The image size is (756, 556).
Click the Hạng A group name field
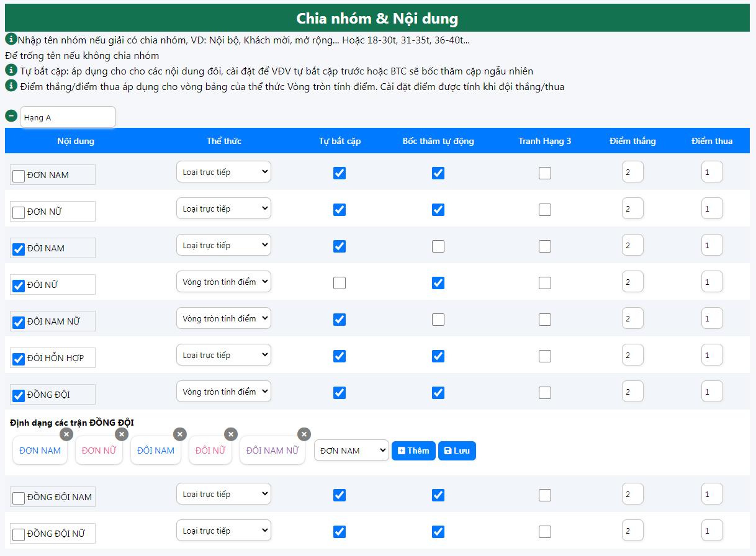pyautogui.click(x=68, y=117)
